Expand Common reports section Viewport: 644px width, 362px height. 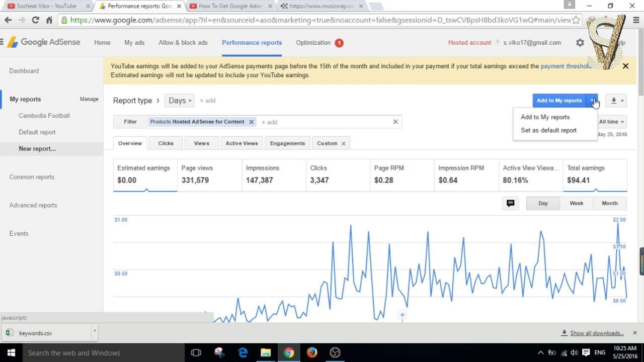coord(32,177)
